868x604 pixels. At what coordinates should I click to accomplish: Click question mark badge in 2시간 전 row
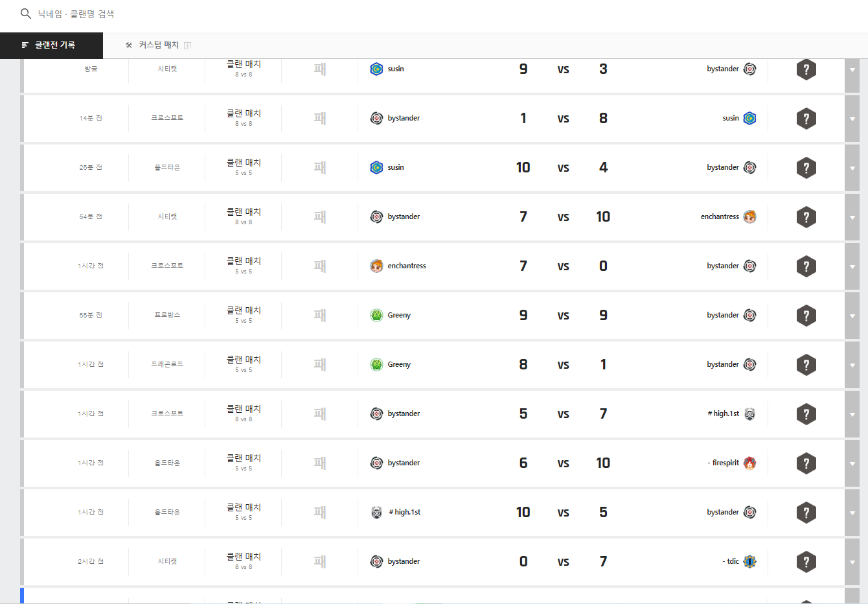[x=806, y=562]
